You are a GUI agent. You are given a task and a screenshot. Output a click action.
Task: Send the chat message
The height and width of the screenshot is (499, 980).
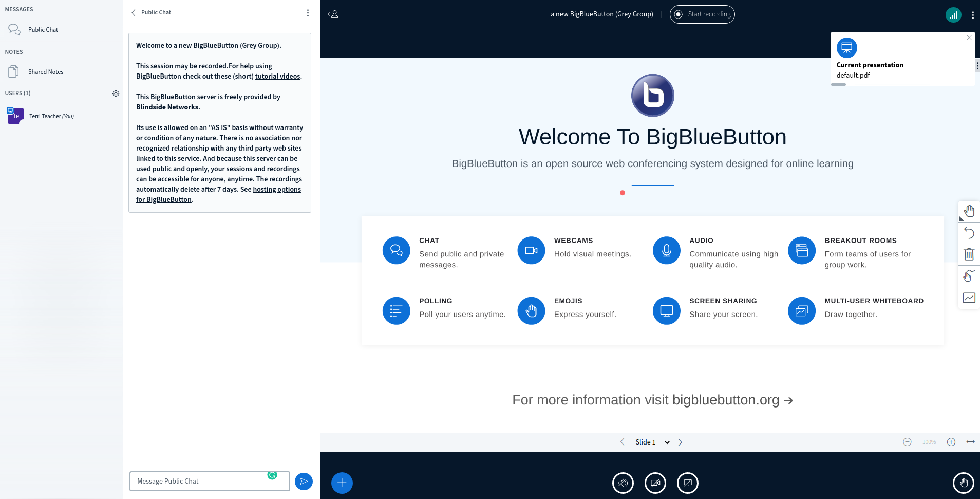(304, 482)
